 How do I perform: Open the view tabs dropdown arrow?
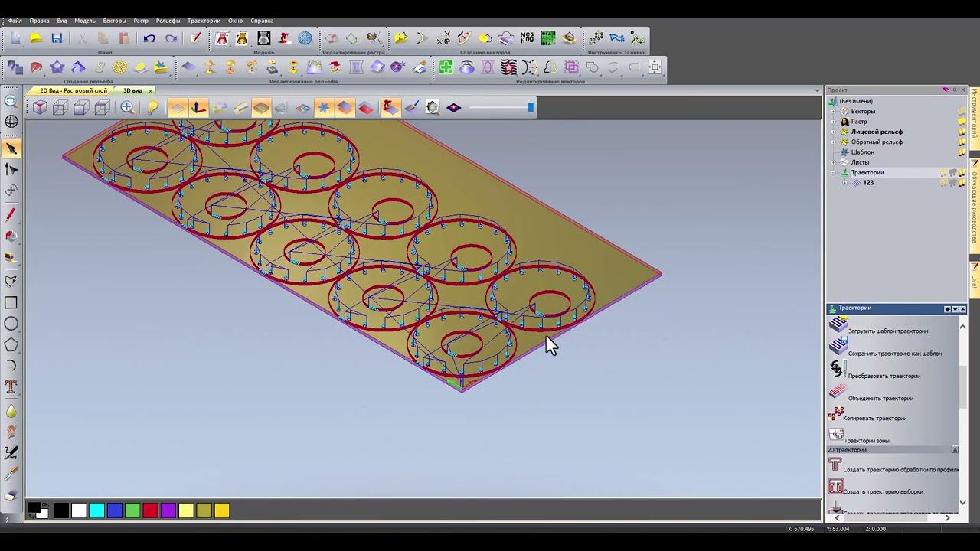[x=818, y=90]
